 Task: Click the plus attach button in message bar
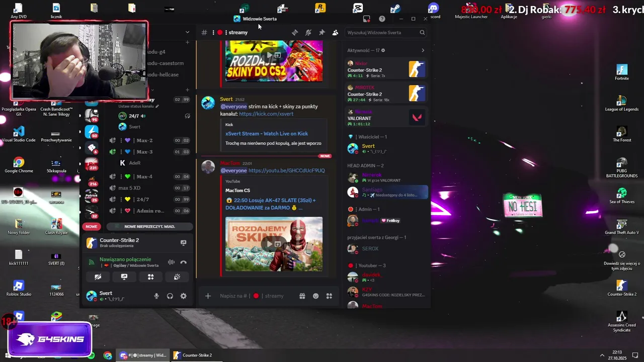tap(208, 296)
